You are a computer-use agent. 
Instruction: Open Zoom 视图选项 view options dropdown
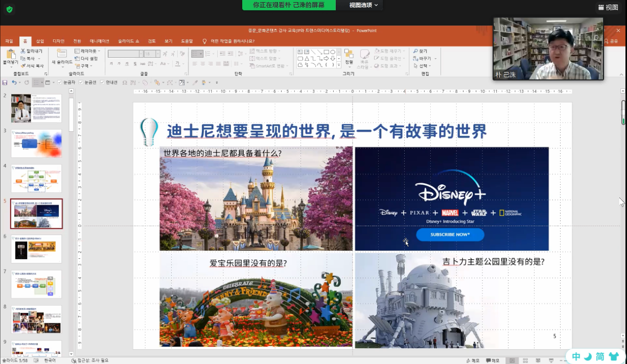[363, 5]
